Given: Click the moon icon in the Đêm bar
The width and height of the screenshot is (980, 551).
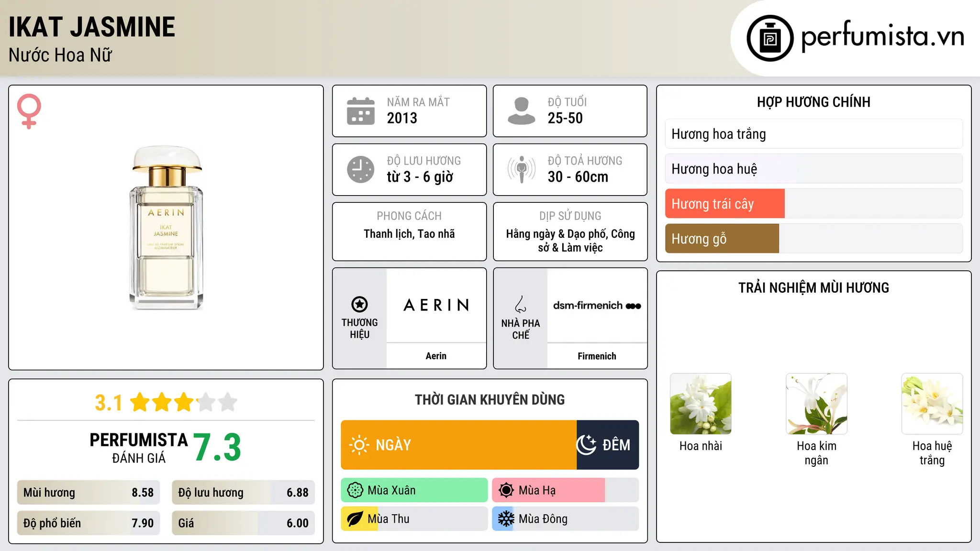Looking at the screenshot, I should (586, 445).
